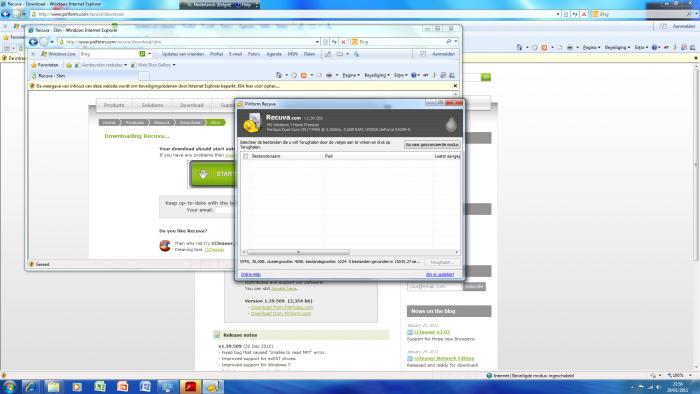Click the stop loading X in Slim window
700x394 pixels.
pos(343,42)
